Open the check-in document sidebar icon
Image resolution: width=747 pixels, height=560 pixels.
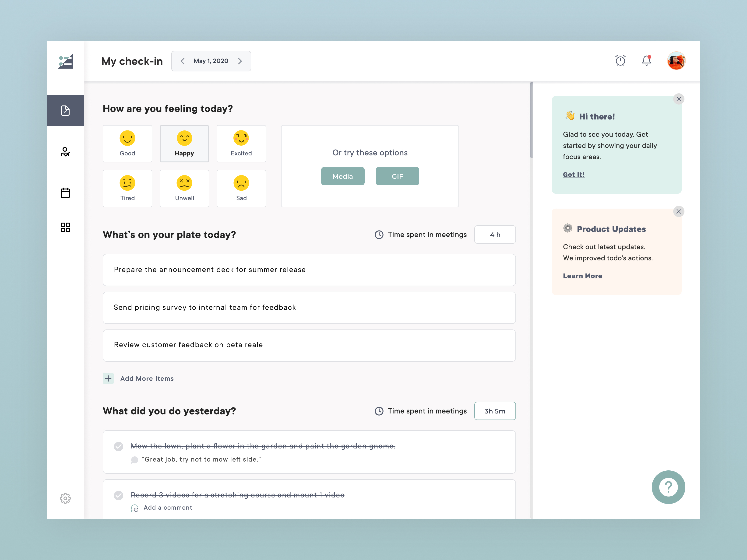(65, 111)
